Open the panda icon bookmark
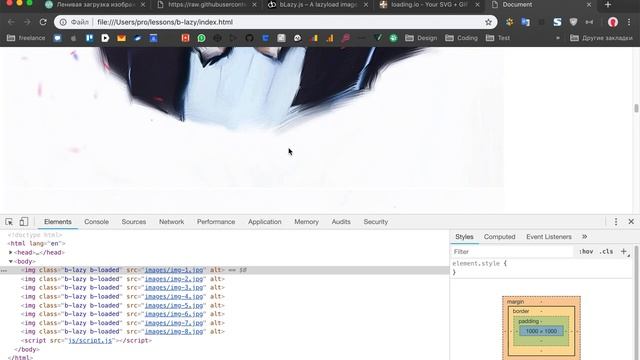 [x=298, y=38]
